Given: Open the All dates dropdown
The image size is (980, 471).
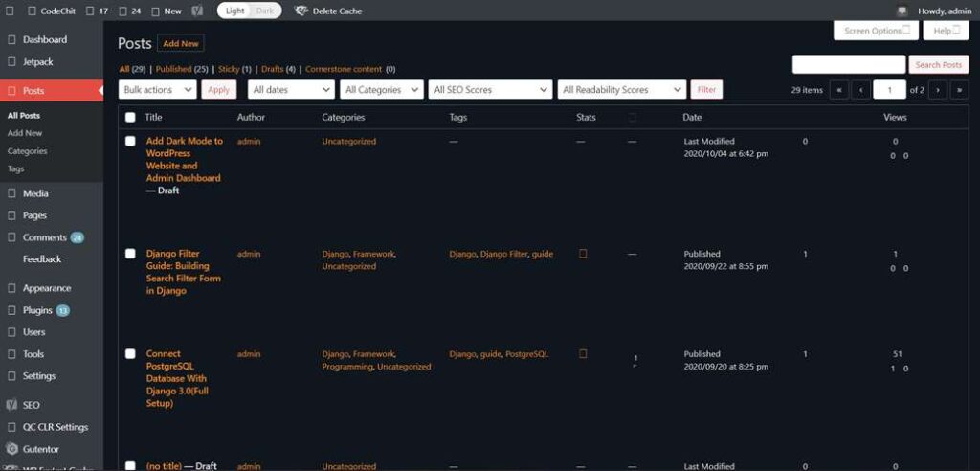Looking at the screenshot, I should coord(291,90).
